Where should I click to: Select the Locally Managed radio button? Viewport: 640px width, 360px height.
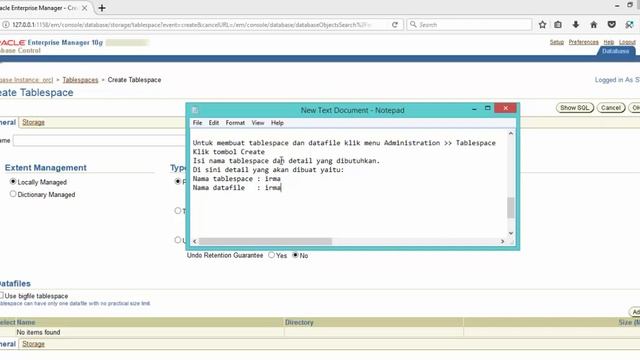[13, 182]
